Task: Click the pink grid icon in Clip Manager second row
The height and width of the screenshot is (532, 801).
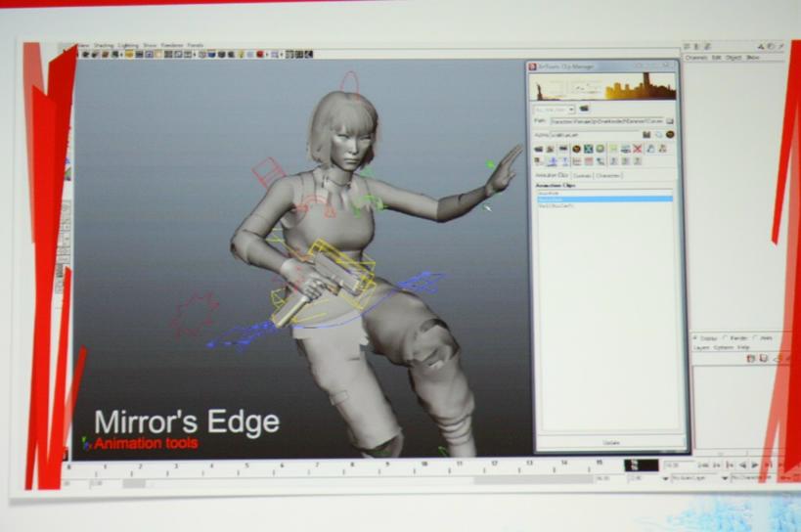Action: (x=589, y=160)
